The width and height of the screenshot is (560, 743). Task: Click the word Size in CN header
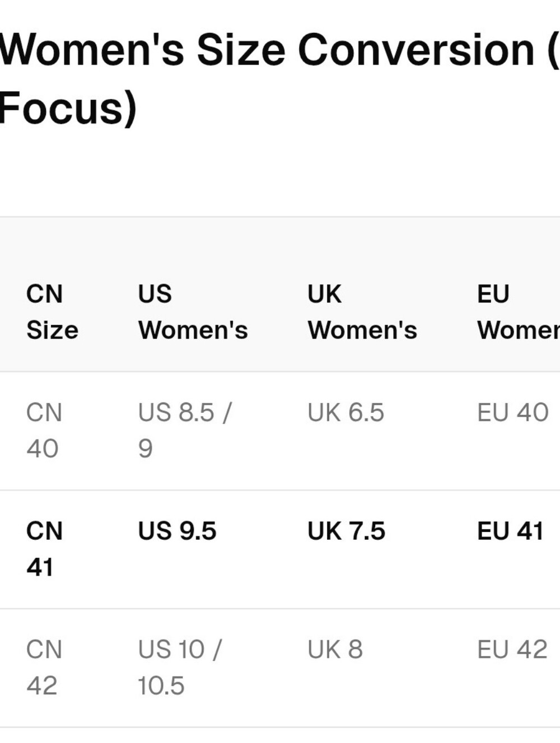(53, 330)
